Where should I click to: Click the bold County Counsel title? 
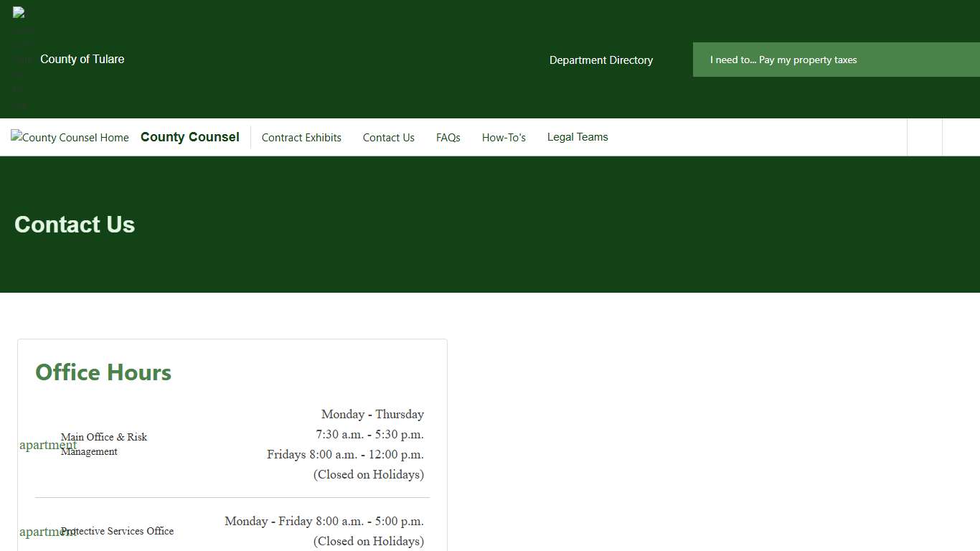[189, 137]
